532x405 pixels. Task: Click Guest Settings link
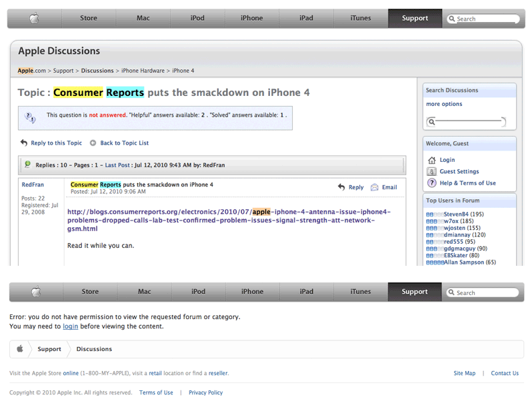click(459, 171)
